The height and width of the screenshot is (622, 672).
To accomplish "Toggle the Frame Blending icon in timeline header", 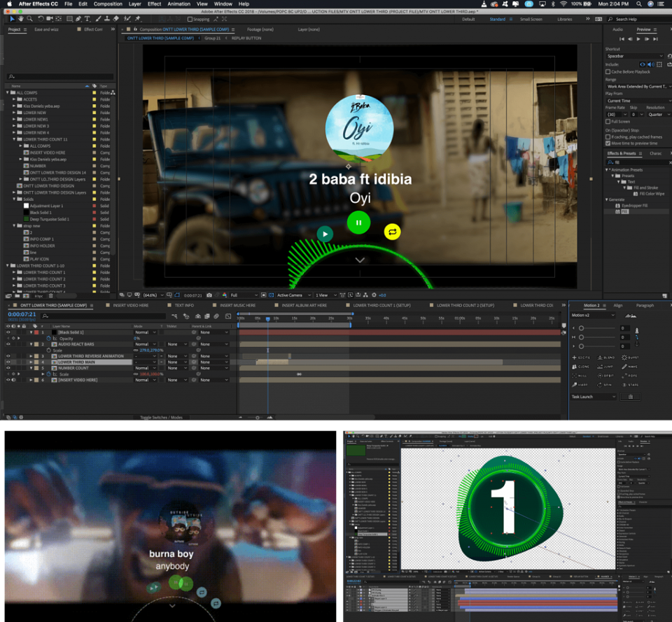I will [x=207, y=316].
